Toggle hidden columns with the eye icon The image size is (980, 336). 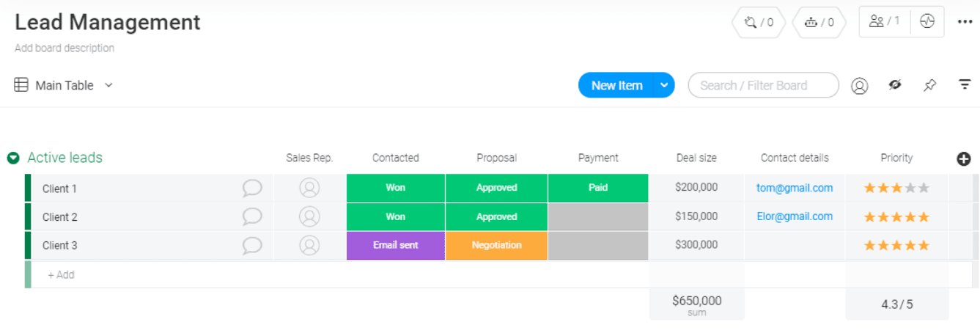coord(894,85)
